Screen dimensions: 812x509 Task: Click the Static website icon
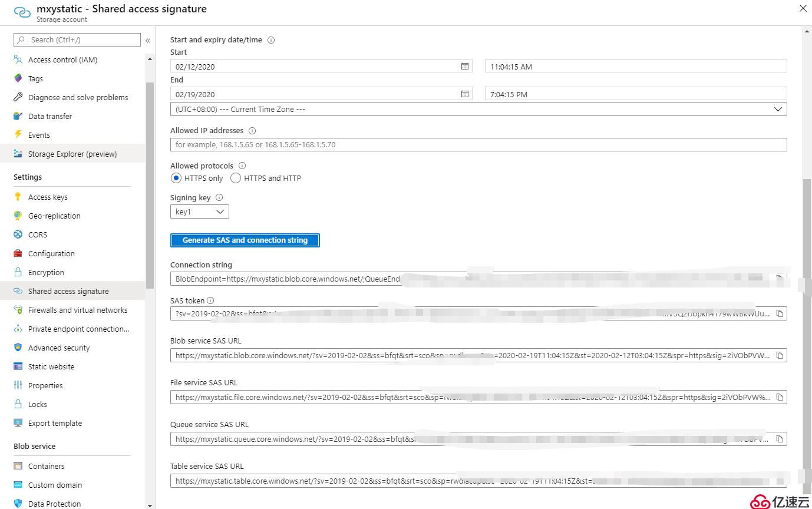(x=18, y=366)
